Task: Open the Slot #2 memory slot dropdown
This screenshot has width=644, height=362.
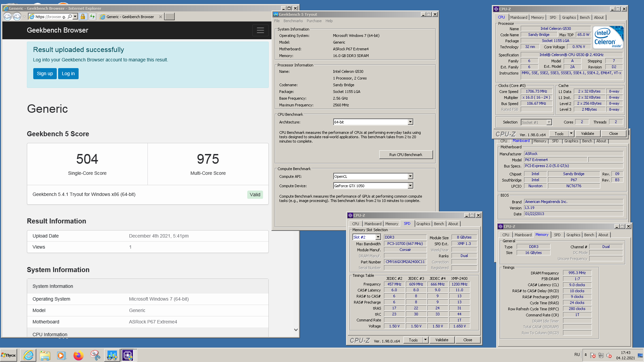Action: click(x=378, y=237)
